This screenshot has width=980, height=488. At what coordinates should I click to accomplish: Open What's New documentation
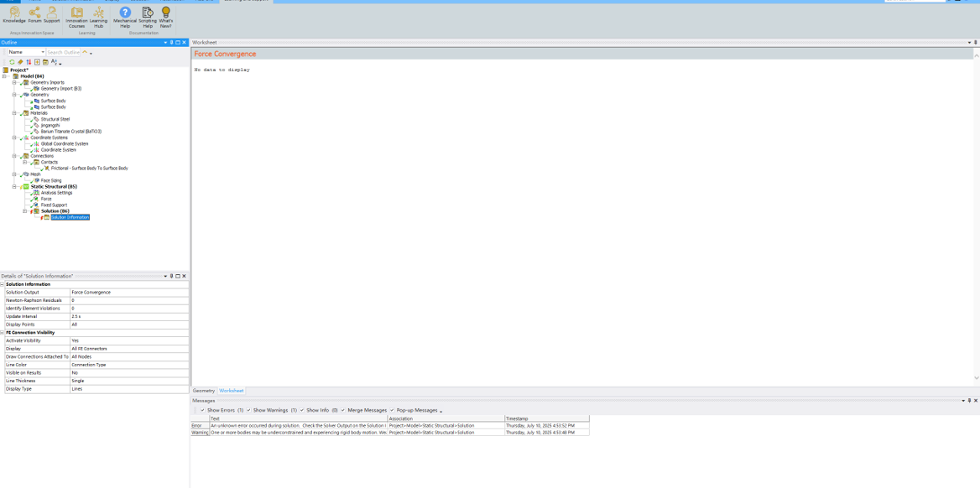tap(165, 18)
